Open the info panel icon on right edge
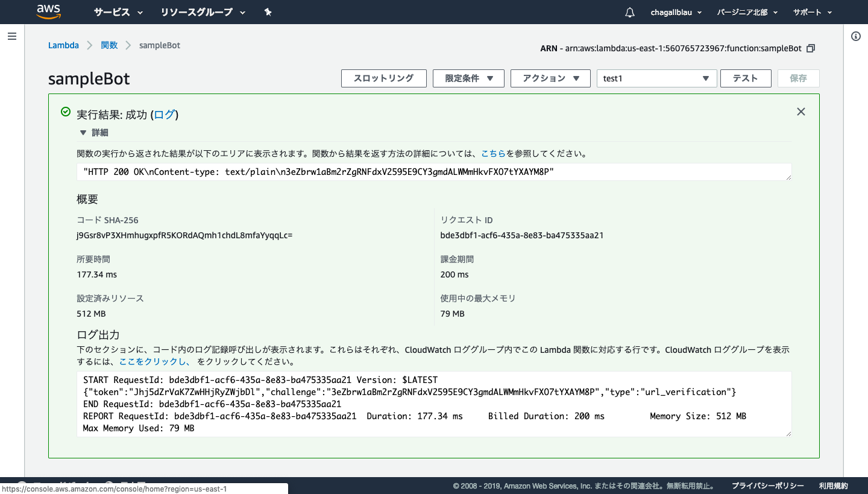 pos(855,36)
